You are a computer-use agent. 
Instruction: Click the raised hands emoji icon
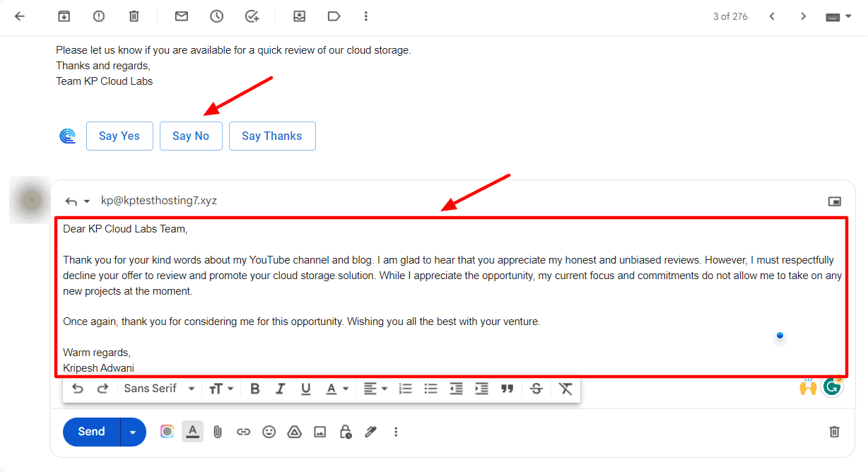[x=808, y=387]
